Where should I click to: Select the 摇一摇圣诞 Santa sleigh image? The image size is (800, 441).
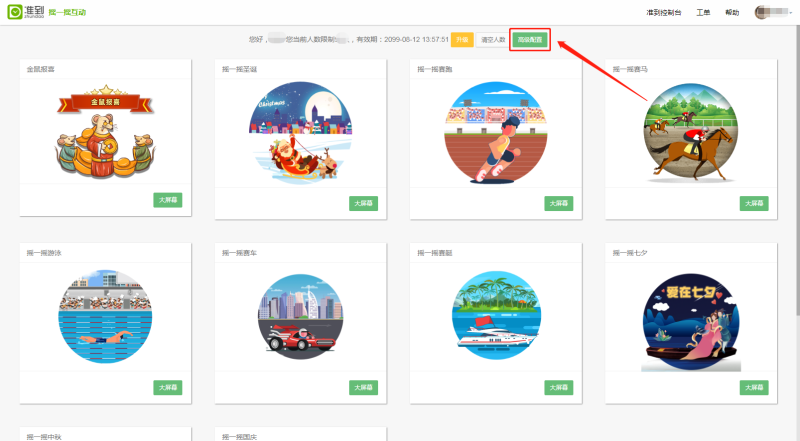[301, 132]
